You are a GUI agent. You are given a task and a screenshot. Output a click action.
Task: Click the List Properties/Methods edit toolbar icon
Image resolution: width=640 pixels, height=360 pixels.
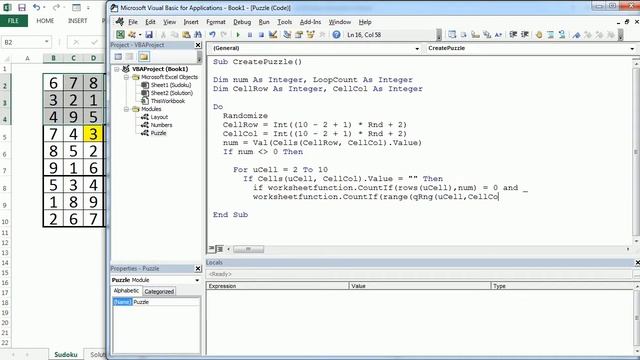pos(452,35)
